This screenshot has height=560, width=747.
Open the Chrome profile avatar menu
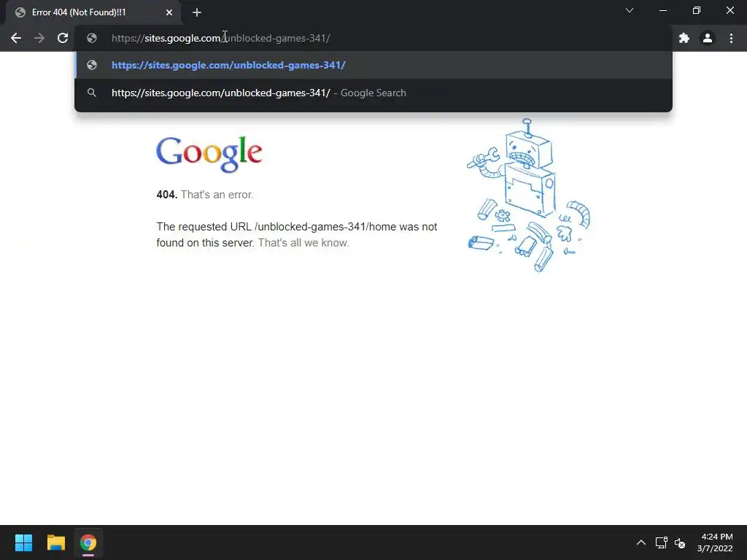[708, 38]
